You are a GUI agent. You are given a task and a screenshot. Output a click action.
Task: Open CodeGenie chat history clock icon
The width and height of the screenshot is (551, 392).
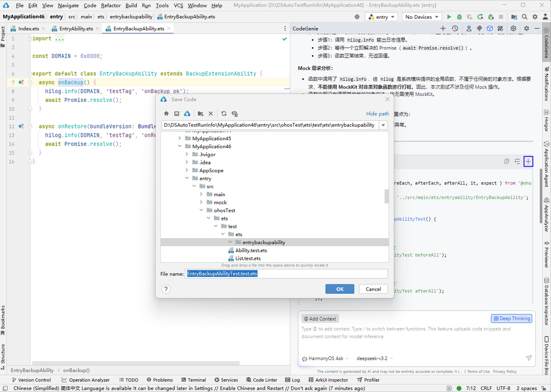455,28
